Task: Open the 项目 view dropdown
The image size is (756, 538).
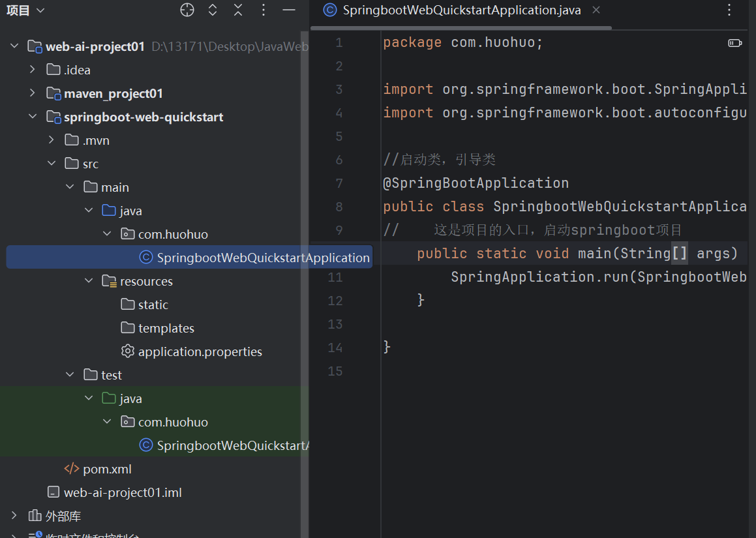Action: point(25,10)
